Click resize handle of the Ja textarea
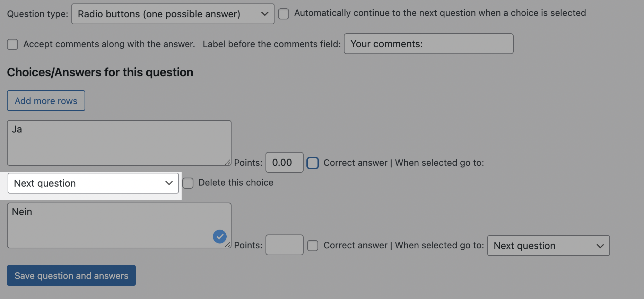Viewport: 644px width, 299px height. pyautogui.click(x=228, y=162)
